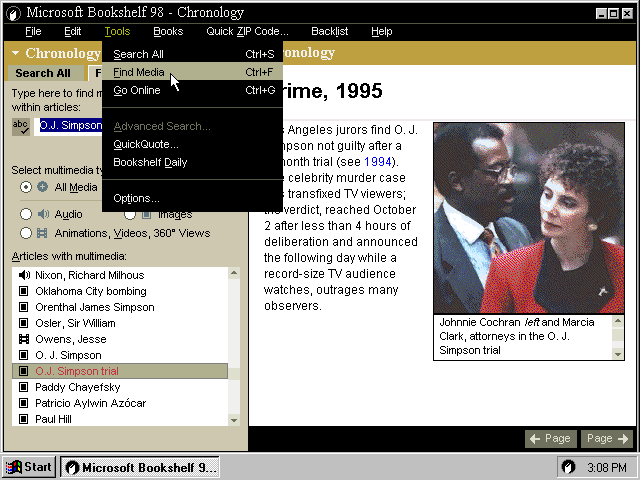Click the Bookshelf icon in the system tray
Image resolution: width=640 pixels, height=480 pixels.
pyautogui.click(x=568, y=467)
